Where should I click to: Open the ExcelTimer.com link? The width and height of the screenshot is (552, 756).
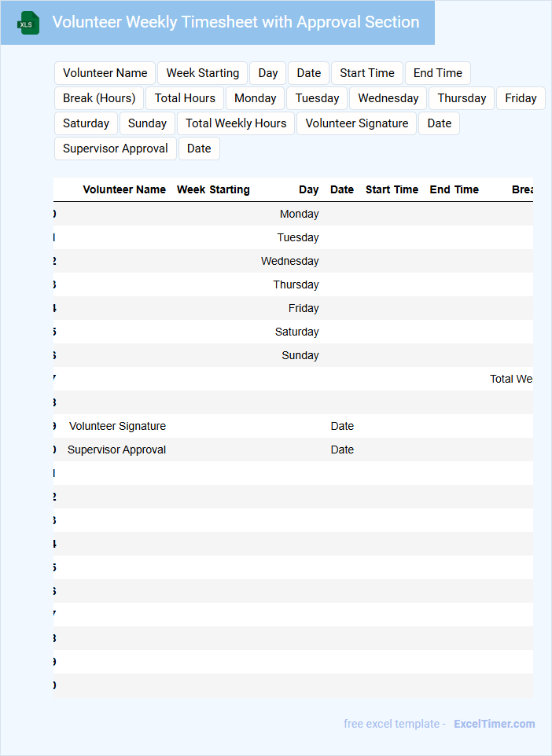pyautogui.click(x=494, y=724)
